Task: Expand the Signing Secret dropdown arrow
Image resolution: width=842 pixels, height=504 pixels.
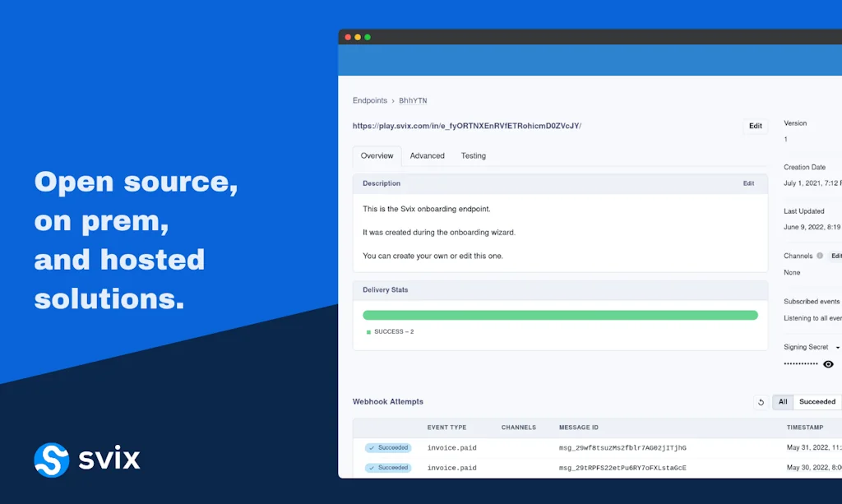Action: coord(837,348)
